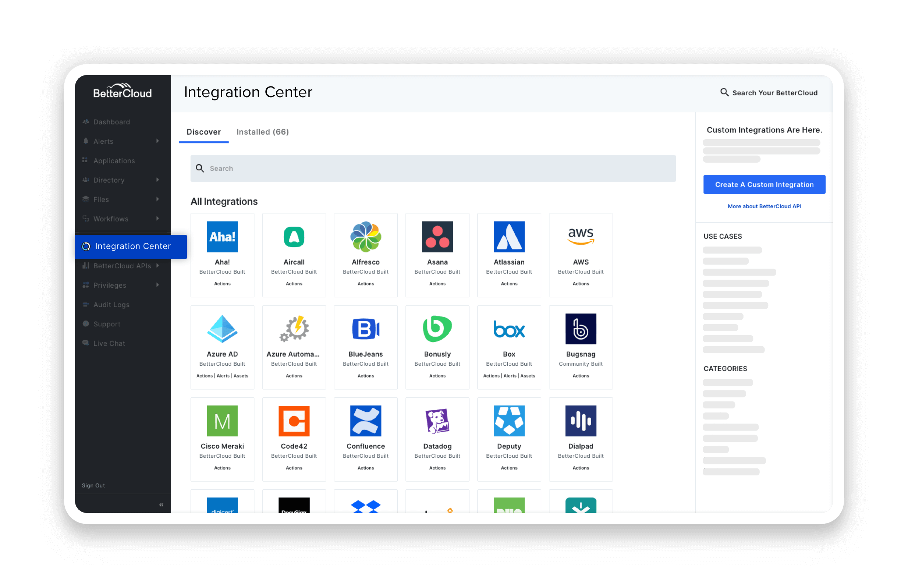The image size is (908, 588).
Task: Click Custom Integrations Are Here heading
Action: (764, 130)
